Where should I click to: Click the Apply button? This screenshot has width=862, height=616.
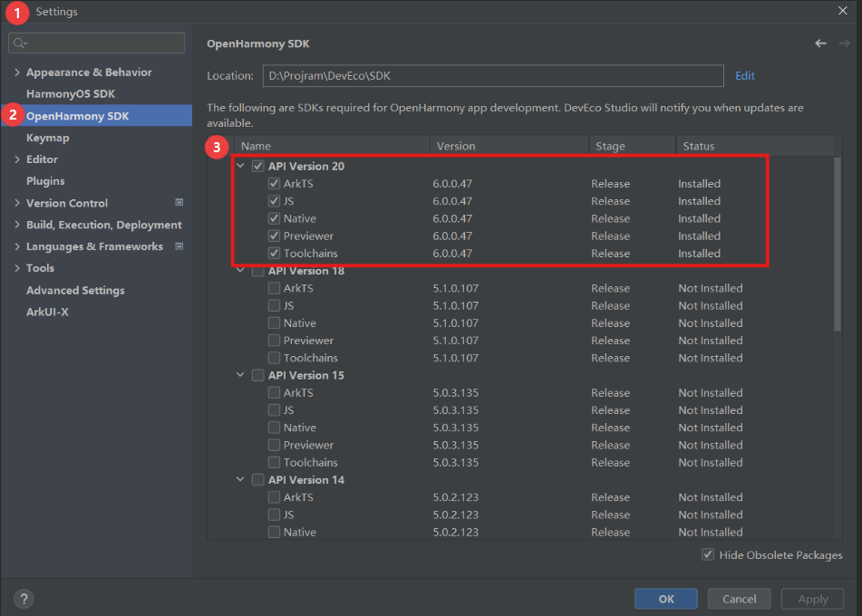point(812,599)
